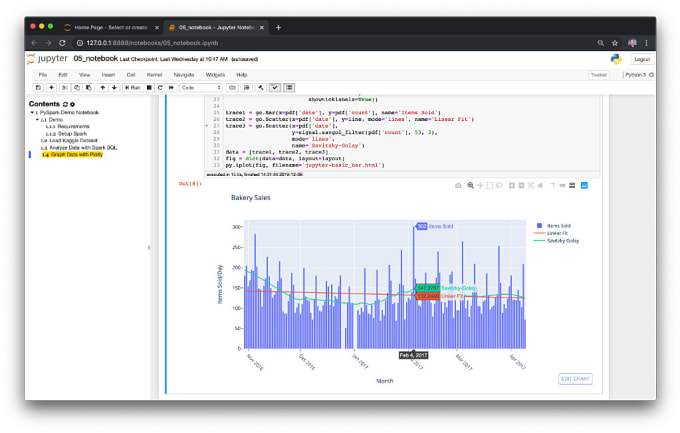
Task: Move selected cell up arrow
Action: [102, 88]
